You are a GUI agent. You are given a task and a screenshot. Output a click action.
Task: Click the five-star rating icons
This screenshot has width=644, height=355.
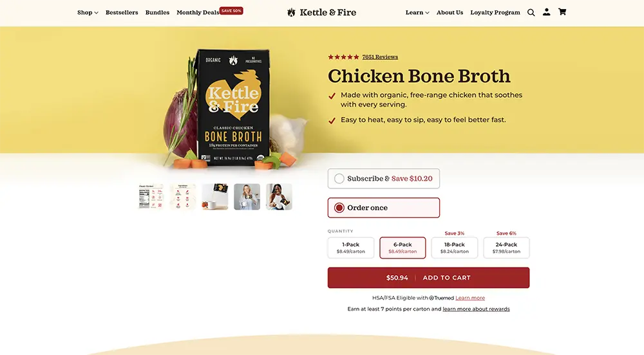(343, 57)
